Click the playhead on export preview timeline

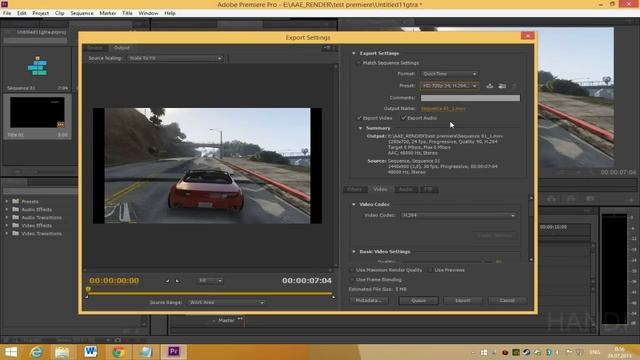(x=88, y=289)
